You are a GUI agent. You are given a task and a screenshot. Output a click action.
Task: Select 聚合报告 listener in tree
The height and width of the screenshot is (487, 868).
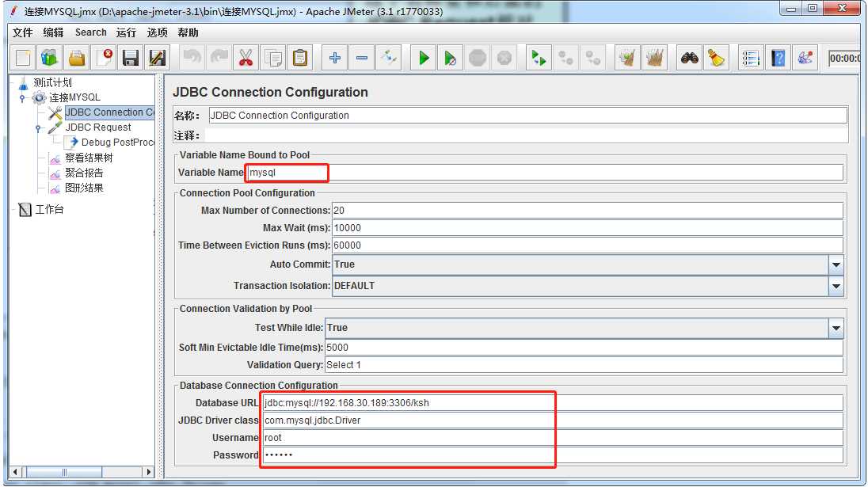point(84,173)
